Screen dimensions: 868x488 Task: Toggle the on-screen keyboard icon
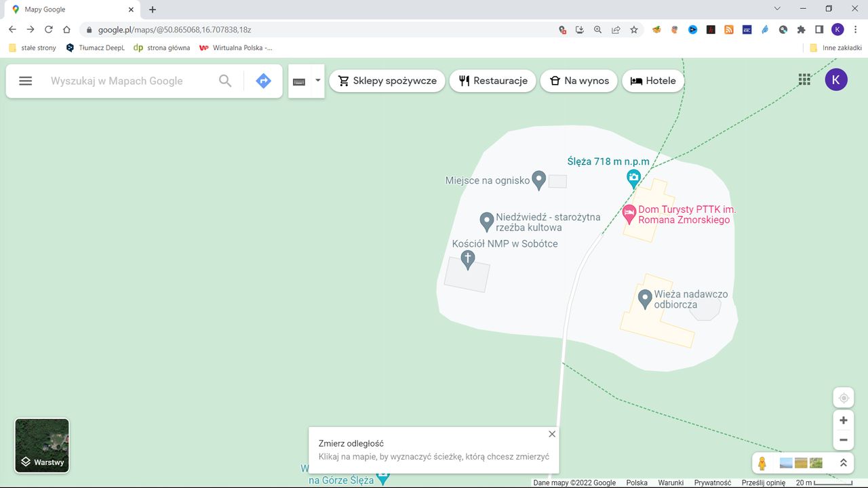click(x=299, y=80)
